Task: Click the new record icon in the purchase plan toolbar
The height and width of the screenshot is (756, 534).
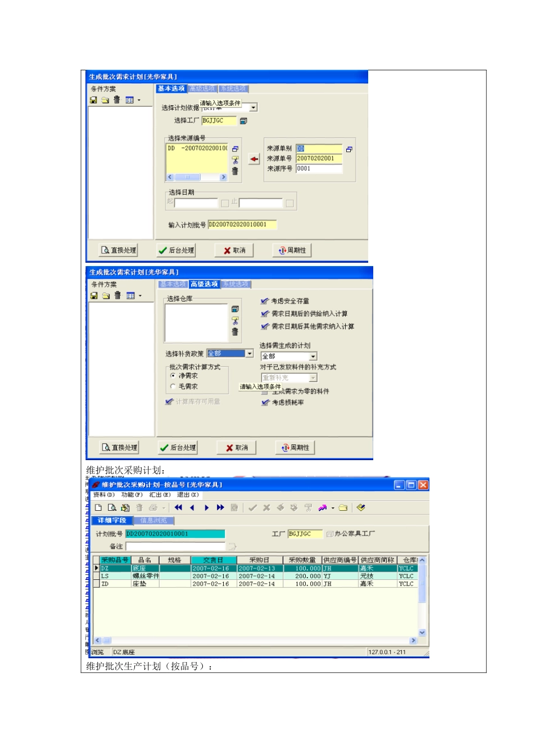Action: coord(98,507)
